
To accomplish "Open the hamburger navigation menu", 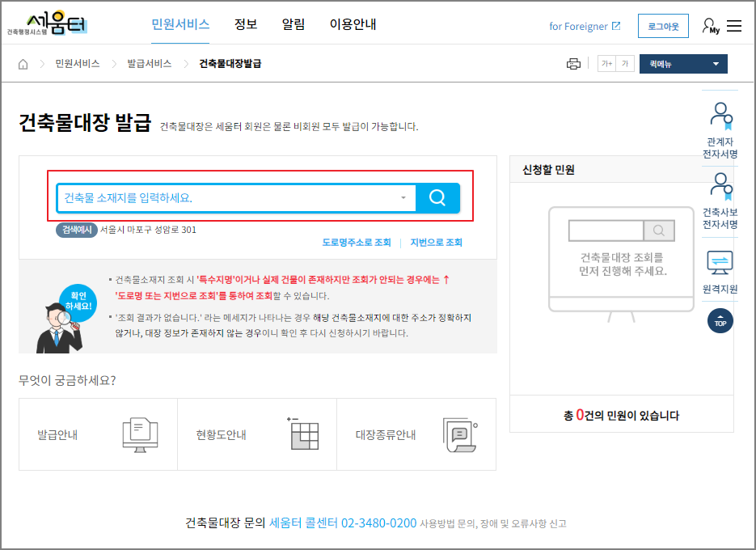I will (734, 25).
